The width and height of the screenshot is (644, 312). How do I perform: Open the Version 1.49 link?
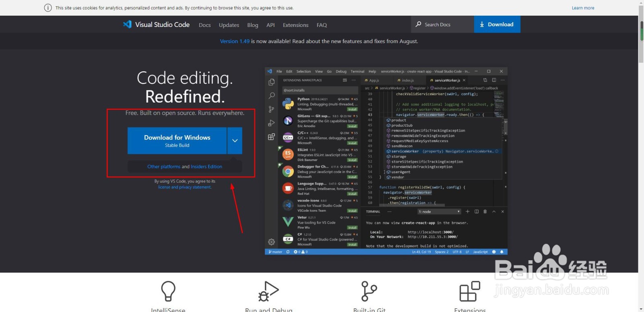235,41
